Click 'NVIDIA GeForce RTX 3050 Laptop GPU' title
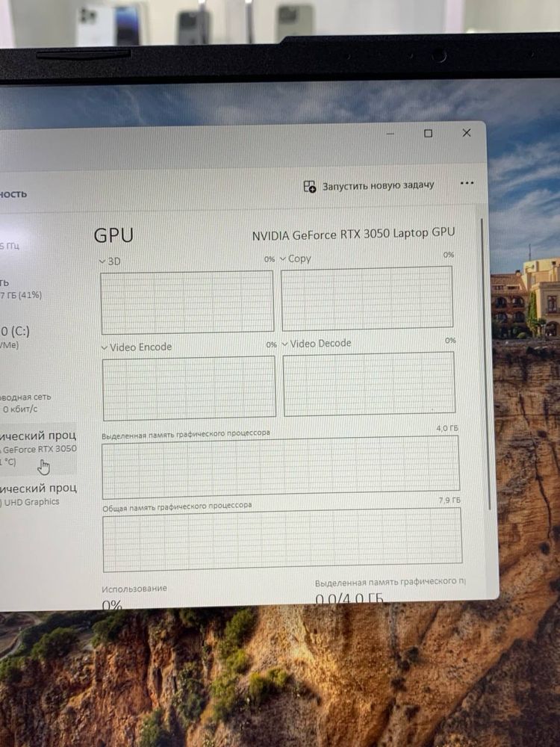Screen dimensions: 560x747 point(353,234)
